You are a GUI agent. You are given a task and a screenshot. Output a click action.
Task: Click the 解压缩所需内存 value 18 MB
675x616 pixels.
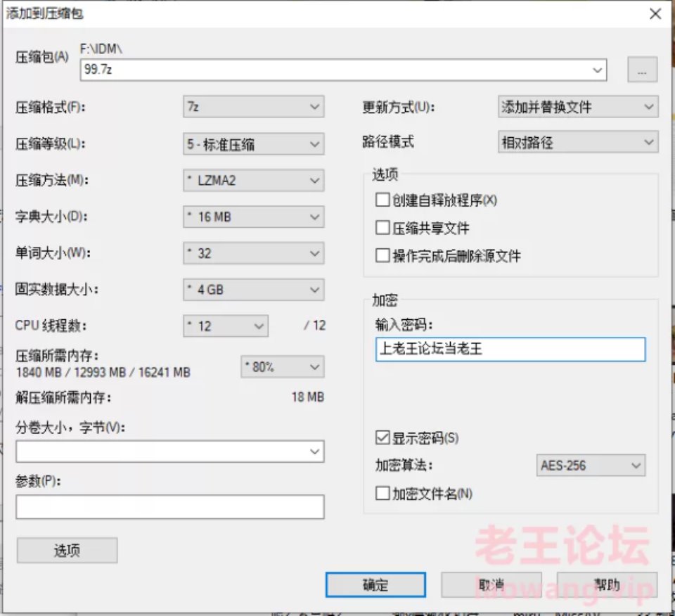pos(308,397)
